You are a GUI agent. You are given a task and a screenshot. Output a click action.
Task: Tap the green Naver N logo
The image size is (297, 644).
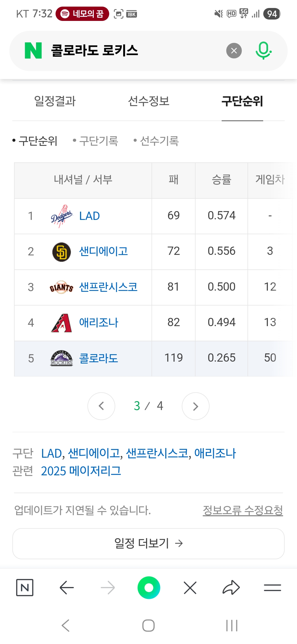(33, 51)
